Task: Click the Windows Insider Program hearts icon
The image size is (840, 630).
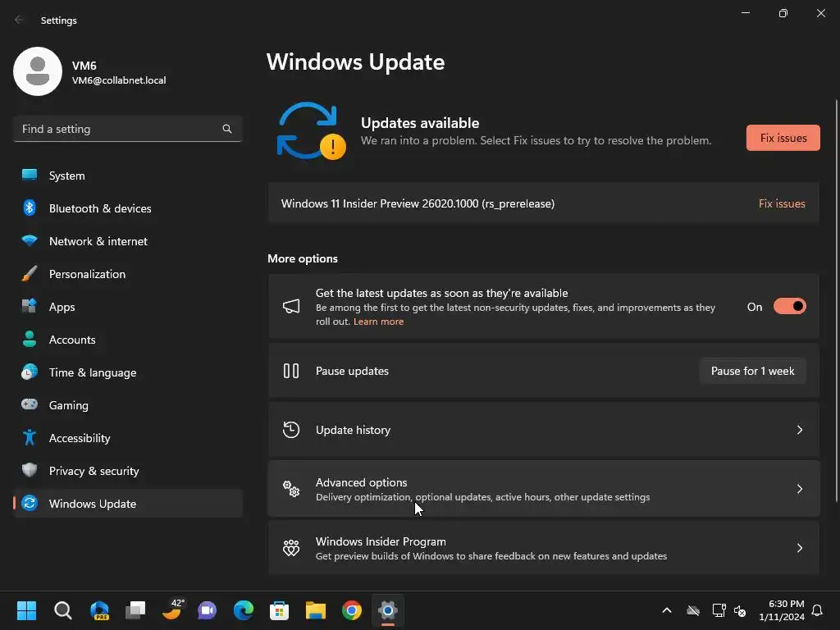Action: [291, 547]
